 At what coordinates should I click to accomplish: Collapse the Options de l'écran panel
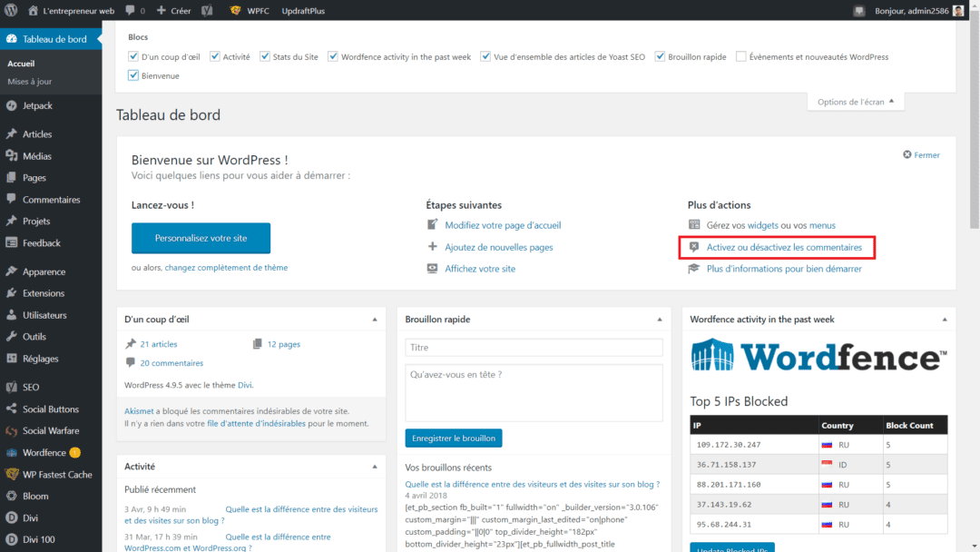[856, 102]
